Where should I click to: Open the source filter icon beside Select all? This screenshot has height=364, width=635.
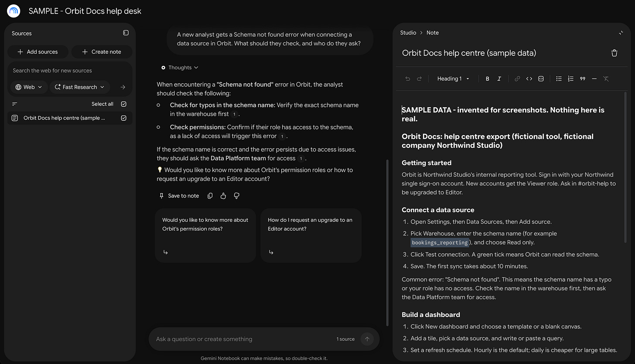(x=15, y=104)
